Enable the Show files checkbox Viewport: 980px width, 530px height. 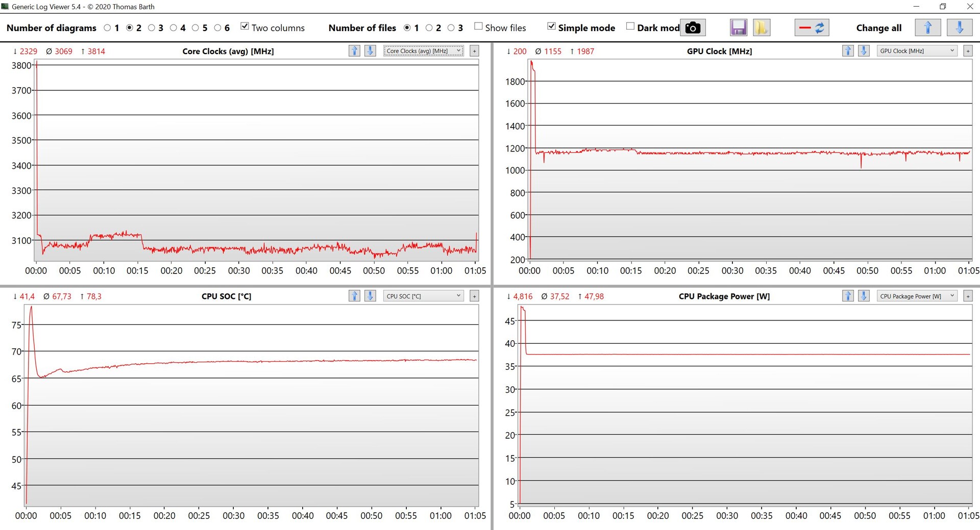pyautogui.click(x=478, y=27)
